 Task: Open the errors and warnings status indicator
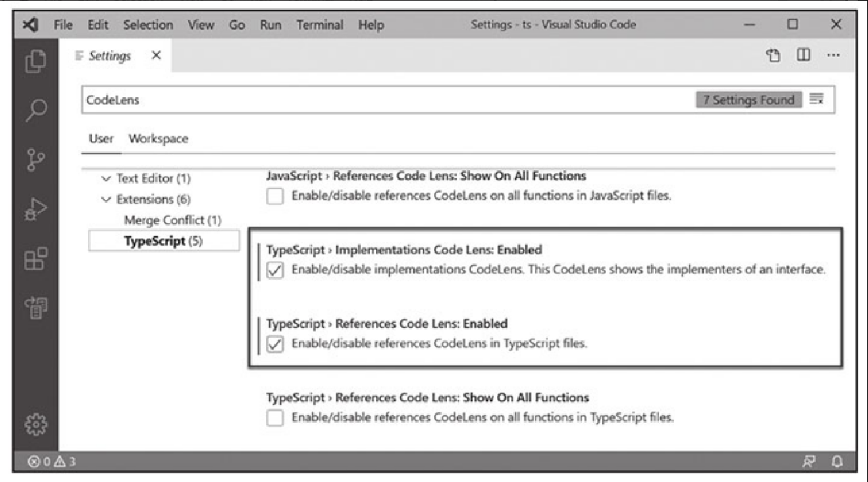[52, 461]
